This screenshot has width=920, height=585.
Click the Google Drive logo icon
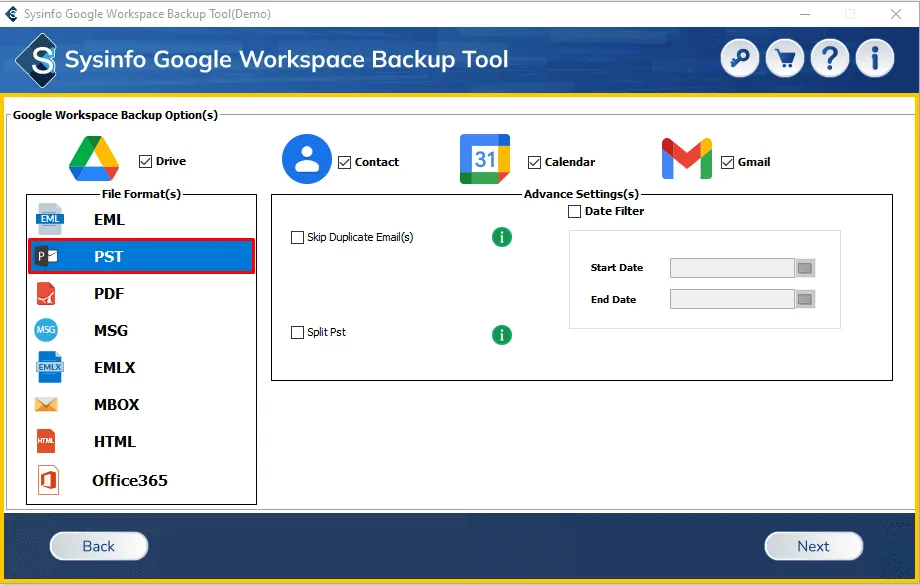94,159
